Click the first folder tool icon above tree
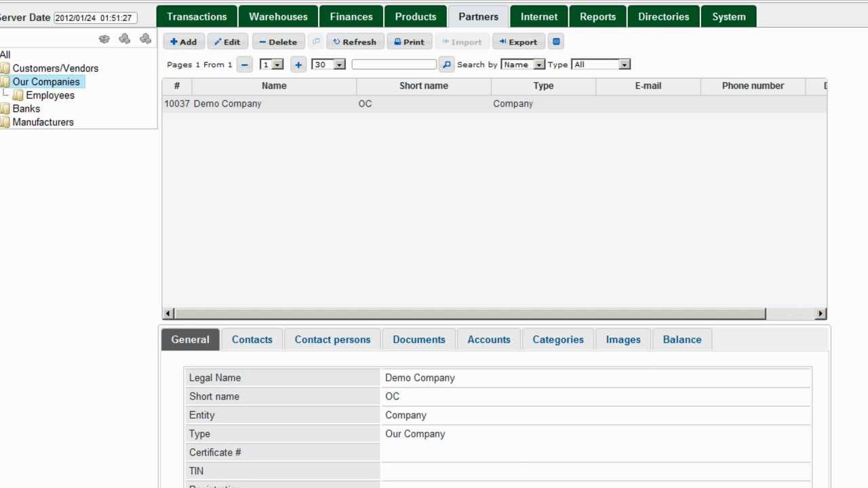 click(104, 39)
